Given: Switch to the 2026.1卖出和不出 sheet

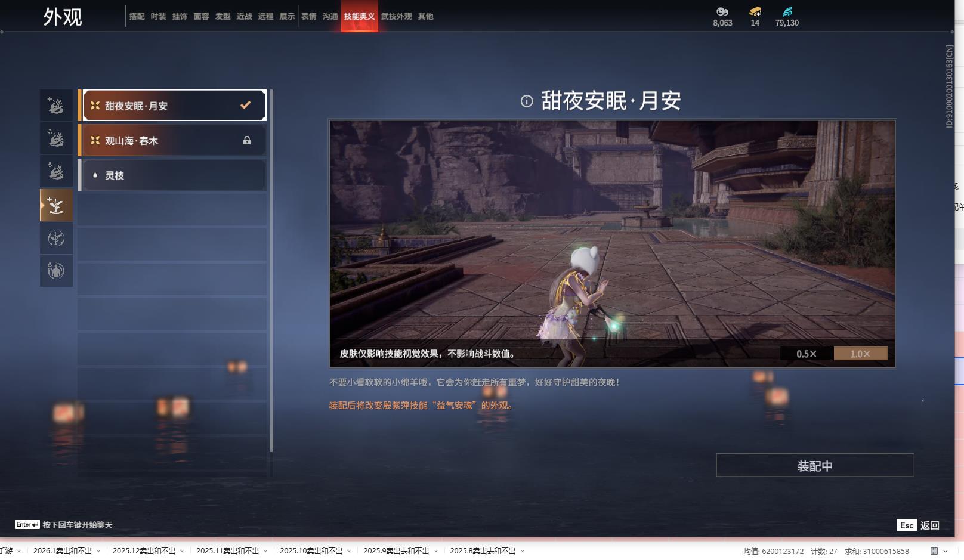Looking at the screenshot, I should 63,551.
